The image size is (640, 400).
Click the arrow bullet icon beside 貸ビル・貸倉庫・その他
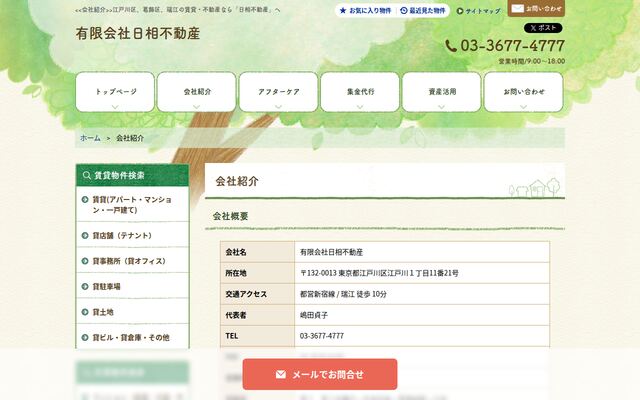tap(85, 338)
